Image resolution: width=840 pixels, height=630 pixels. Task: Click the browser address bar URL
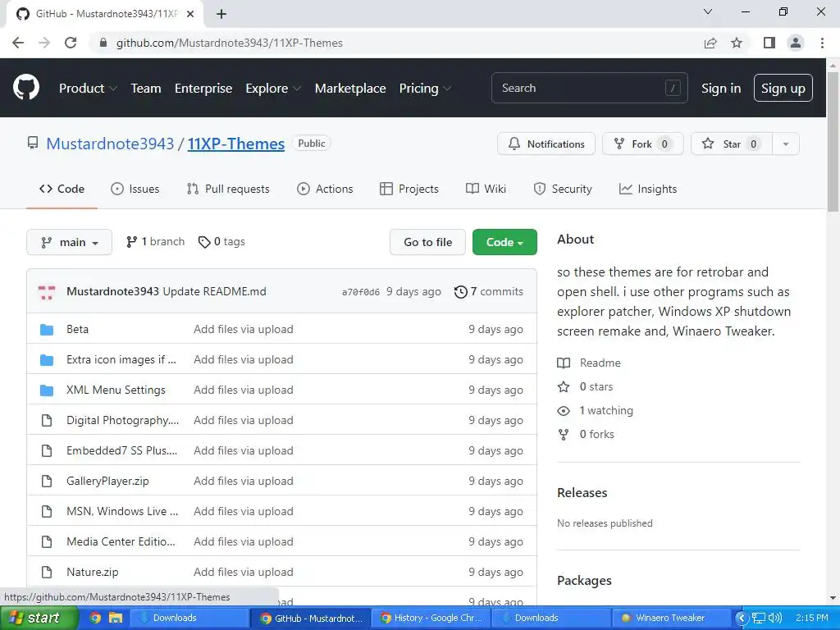click(230, 43)
